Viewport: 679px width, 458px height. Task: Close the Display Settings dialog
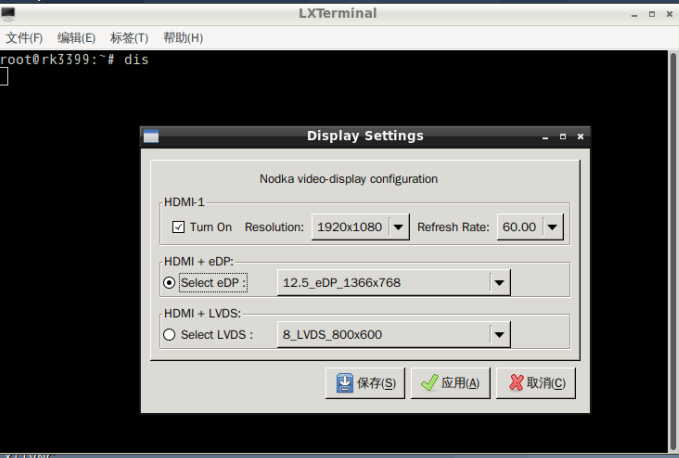[x=580, y=137]
